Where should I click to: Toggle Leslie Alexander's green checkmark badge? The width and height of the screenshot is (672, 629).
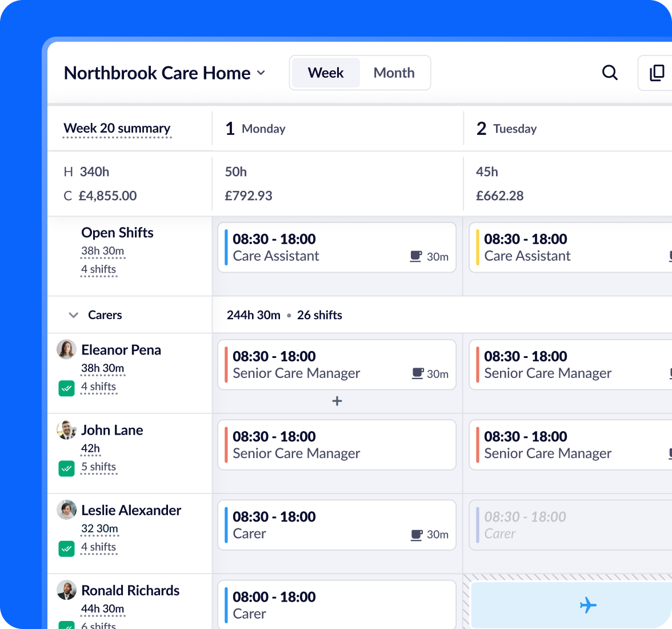(66, 548)
